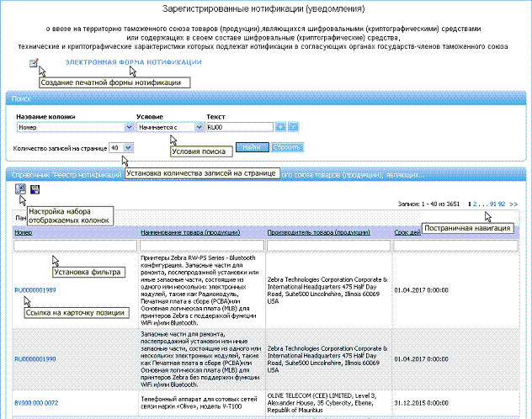This screenshot has height=419, width=532.
Task: Click the filter field under the date column
Action: [x=455, y=246]
